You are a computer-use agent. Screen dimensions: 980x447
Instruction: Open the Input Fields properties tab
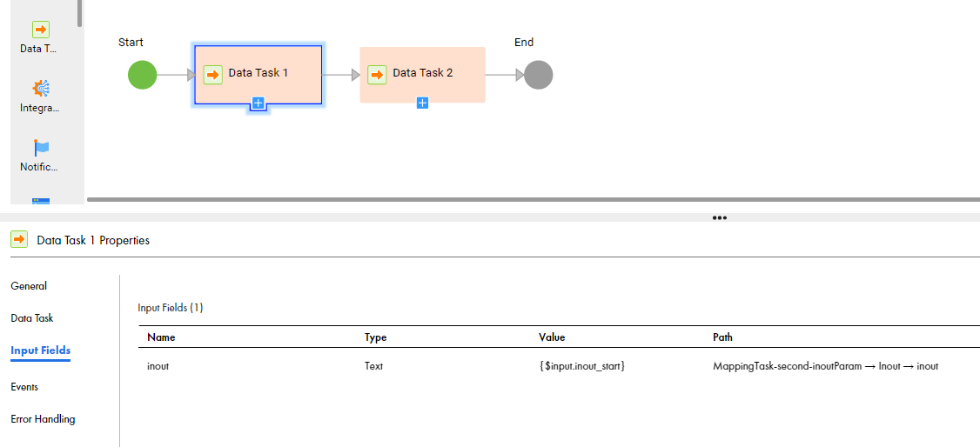(x=41, y=350)
